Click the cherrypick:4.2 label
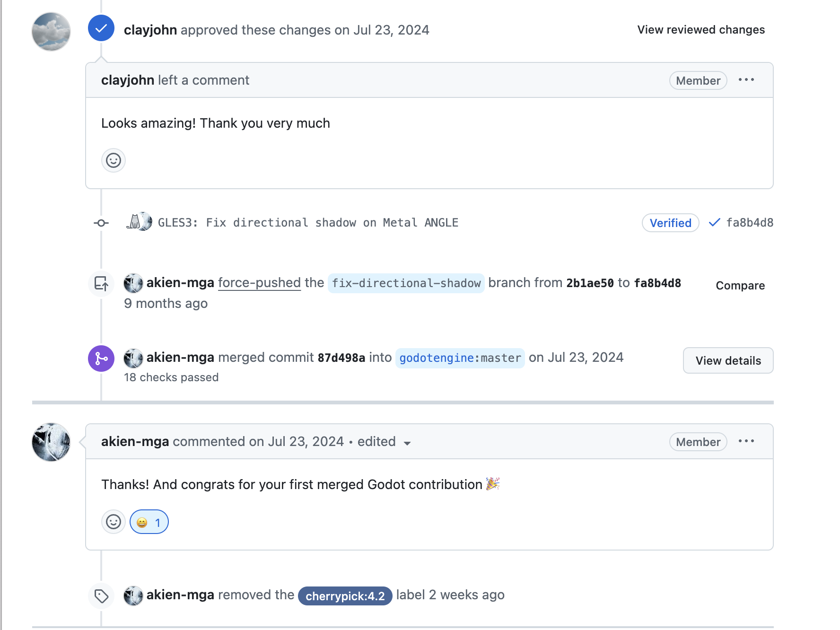 pos(345,596)
